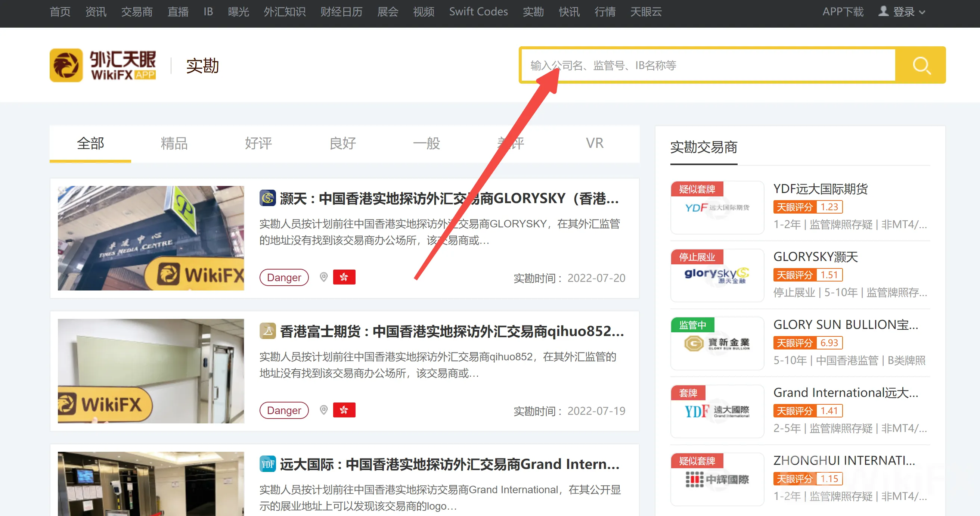The image size is (980, 516).
Task: Select the 全部 tab
Action: (90, 143)
